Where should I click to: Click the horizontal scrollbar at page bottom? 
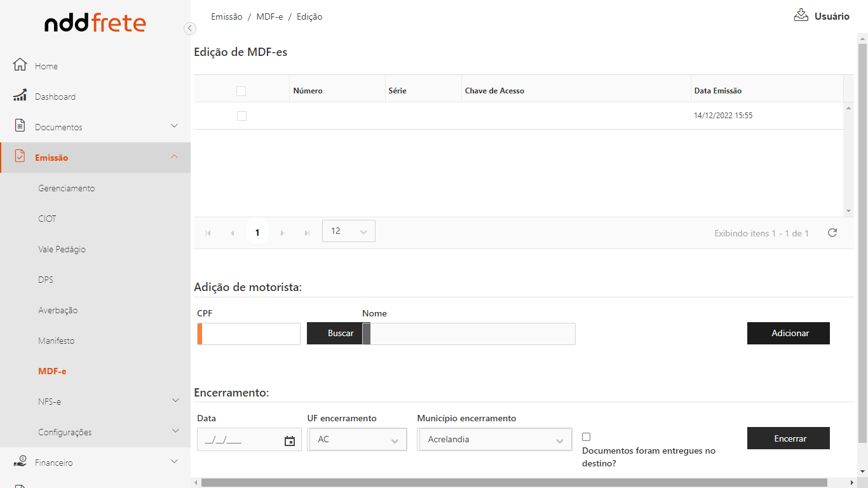[513, 483]
